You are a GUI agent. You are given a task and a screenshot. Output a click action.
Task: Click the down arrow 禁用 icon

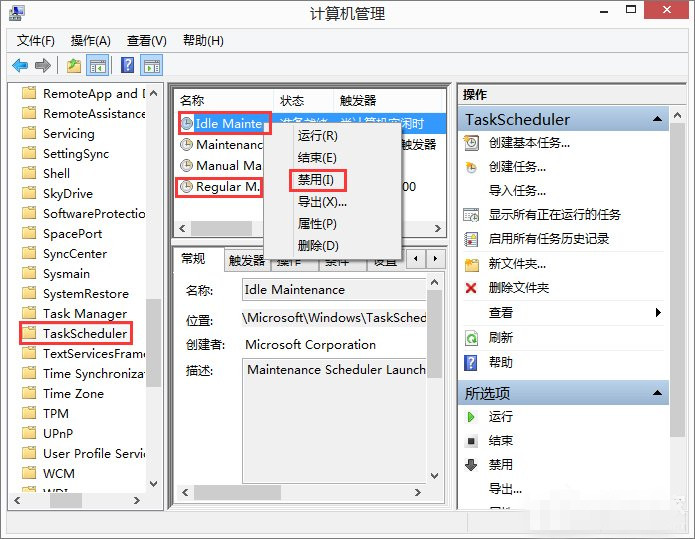(471, 465)
